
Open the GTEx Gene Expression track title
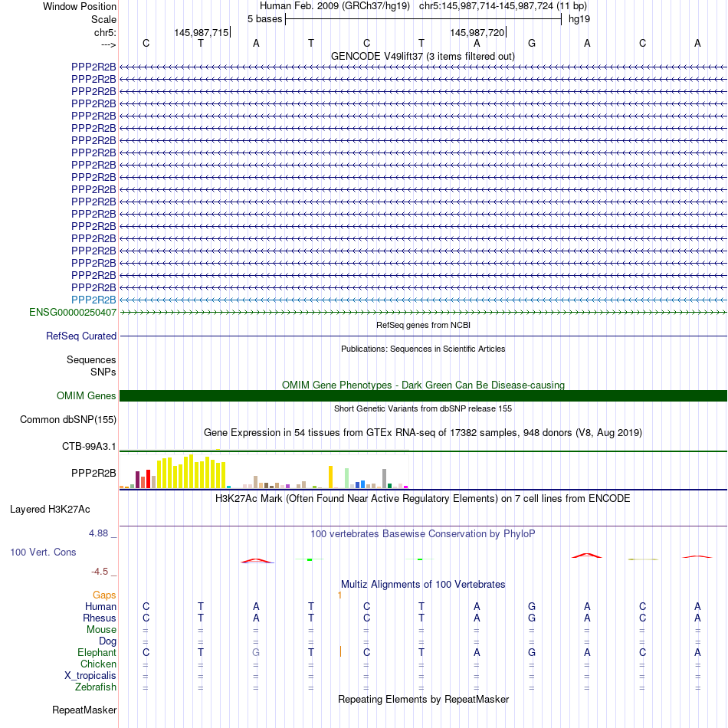pyautogui.click(x=423, y=433)
